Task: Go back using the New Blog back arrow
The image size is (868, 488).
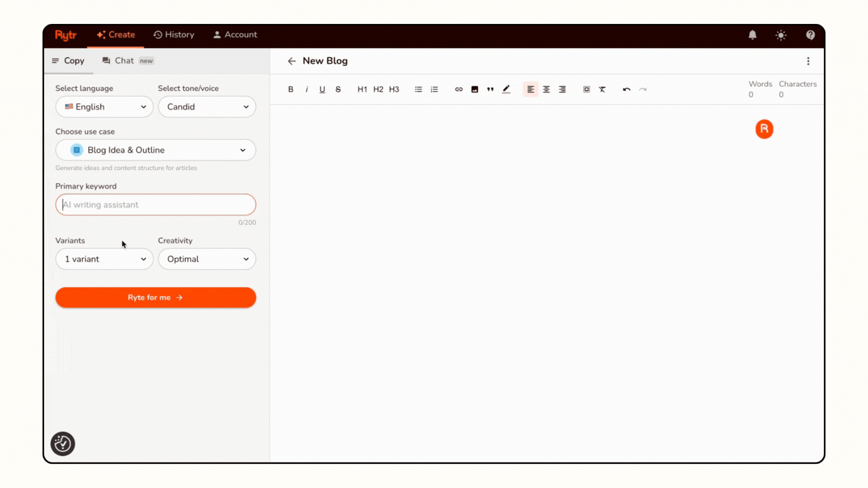Action: [292, 61]
